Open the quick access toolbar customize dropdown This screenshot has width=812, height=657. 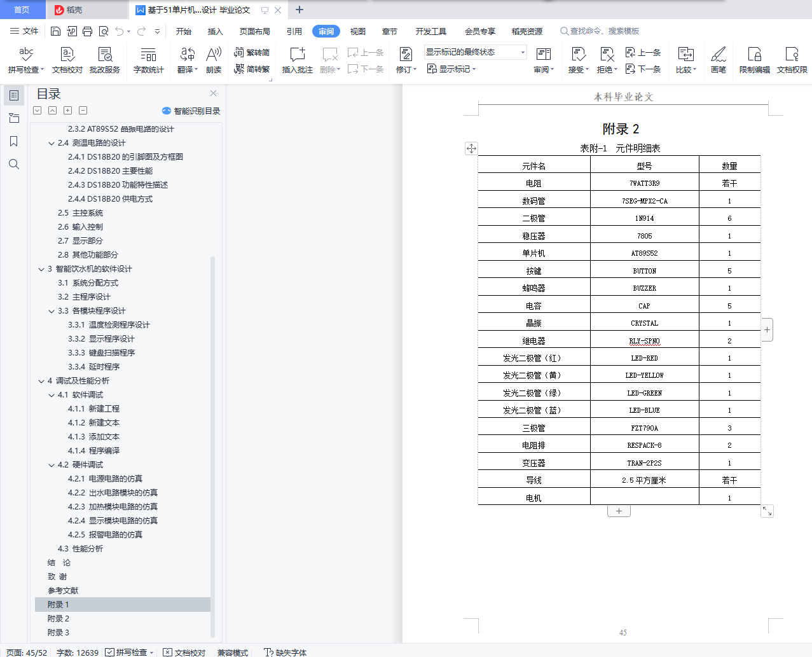coord(157,31)
